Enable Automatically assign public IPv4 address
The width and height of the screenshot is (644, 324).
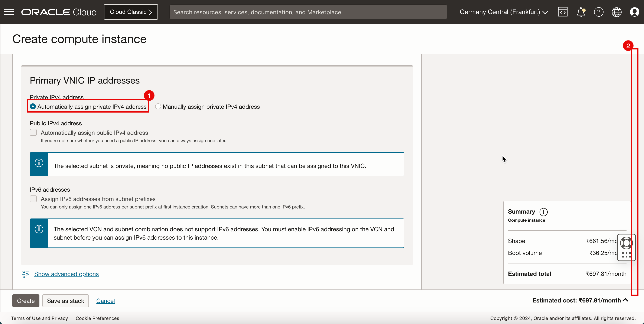33,132
